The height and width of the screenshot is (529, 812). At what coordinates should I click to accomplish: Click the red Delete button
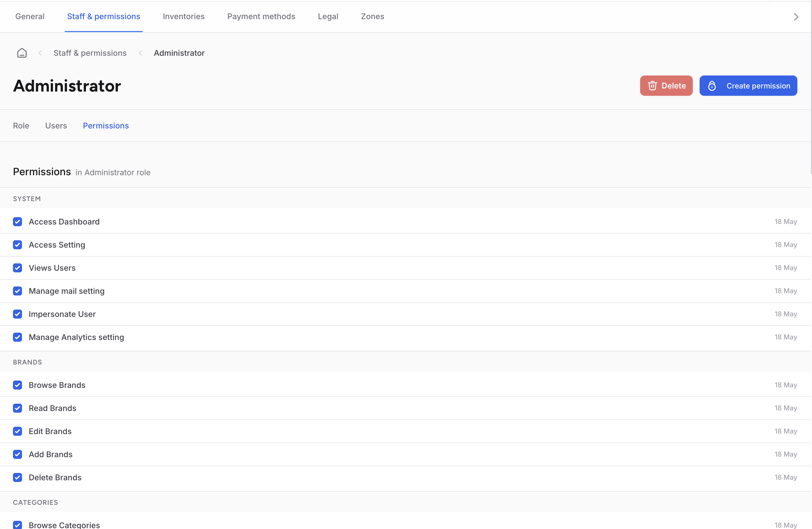point(666,85)
